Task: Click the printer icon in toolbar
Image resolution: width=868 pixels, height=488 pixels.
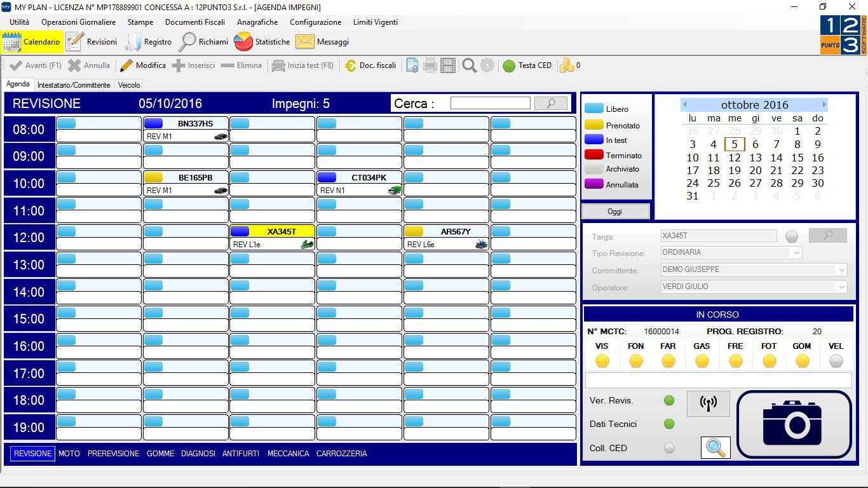Action: tap(430, 65)
